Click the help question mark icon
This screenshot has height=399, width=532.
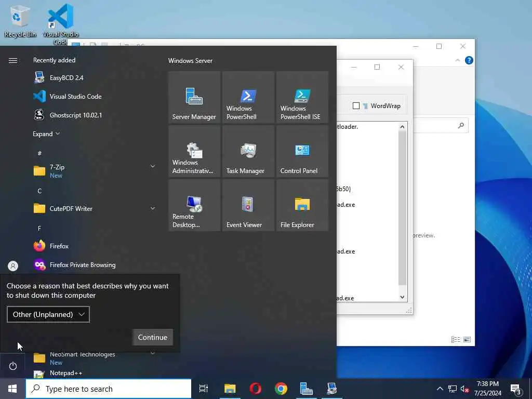click(469, 60)
